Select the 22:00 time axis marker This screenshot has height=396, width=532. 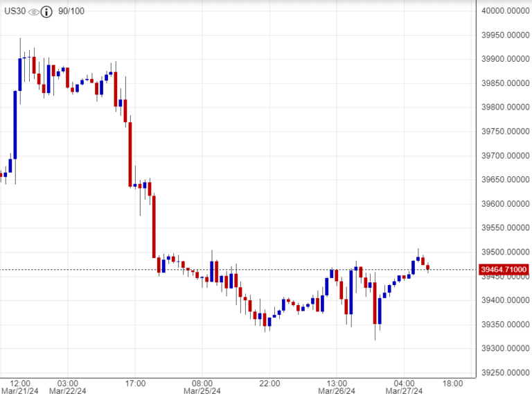pyautogui.click(x=269, y=383)
